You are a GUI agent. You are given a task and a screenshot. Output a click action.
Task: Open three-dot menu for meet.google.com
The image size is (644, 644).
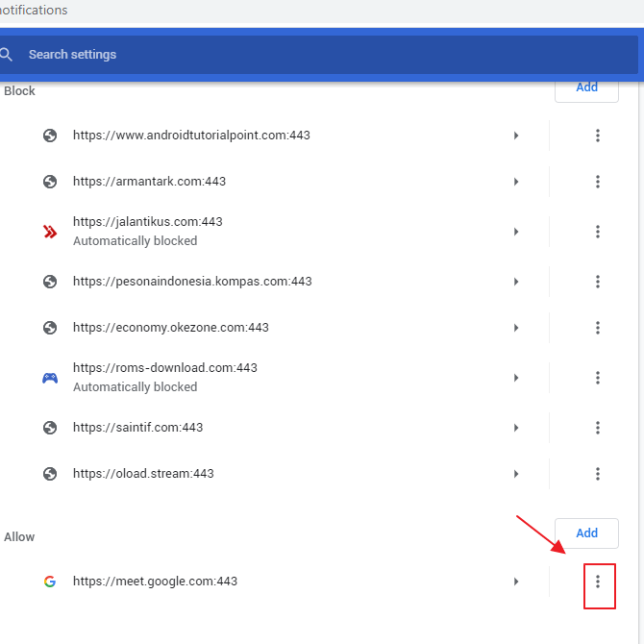tap(597, 582)
